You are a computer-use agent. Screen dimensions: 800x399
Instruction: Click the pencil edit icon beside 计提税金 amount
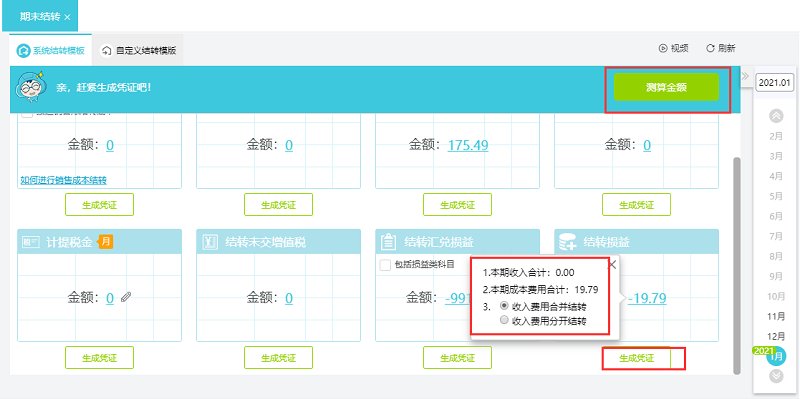point(126,298)
